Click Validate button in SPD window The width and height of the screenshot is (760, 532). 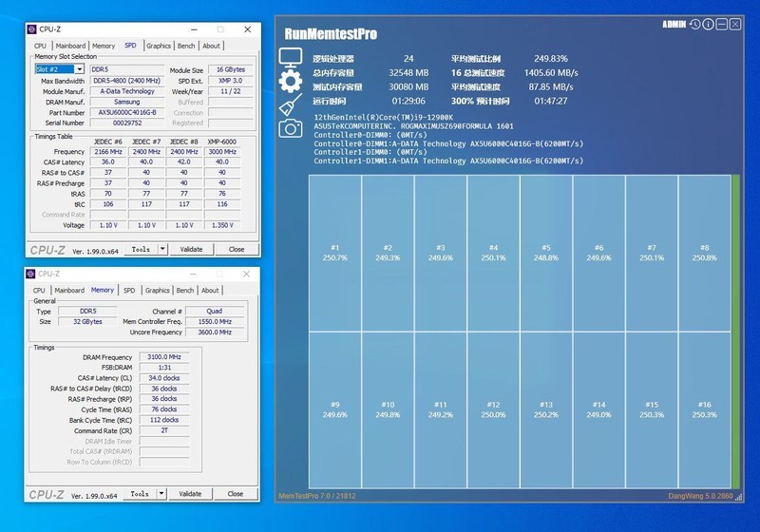(192, 249)
